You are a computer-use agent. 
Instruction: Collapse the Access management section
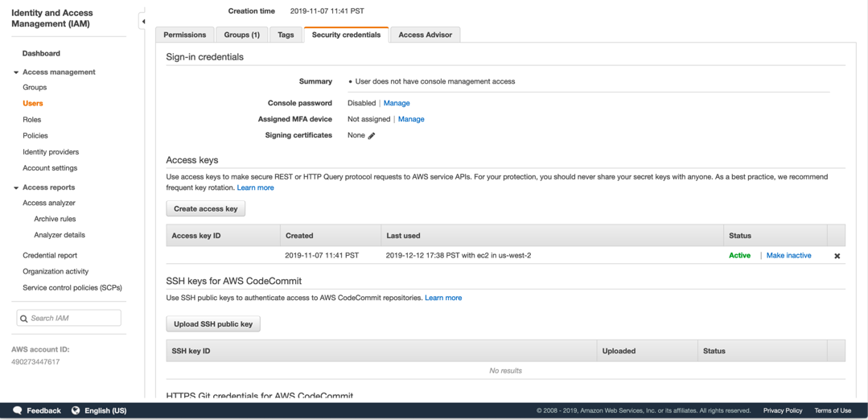tap(16, 72)
